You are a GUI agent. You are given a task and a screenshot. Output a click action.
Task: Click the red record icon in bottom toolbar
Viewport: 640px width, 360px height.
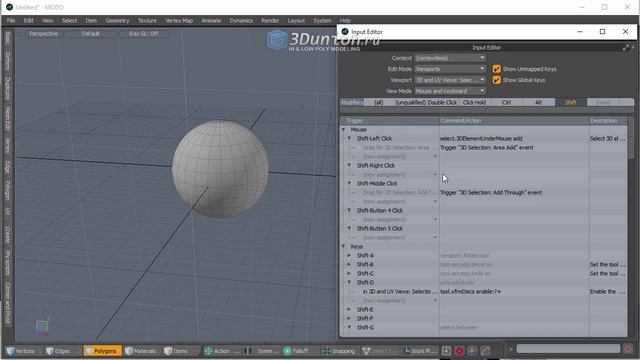459,351
